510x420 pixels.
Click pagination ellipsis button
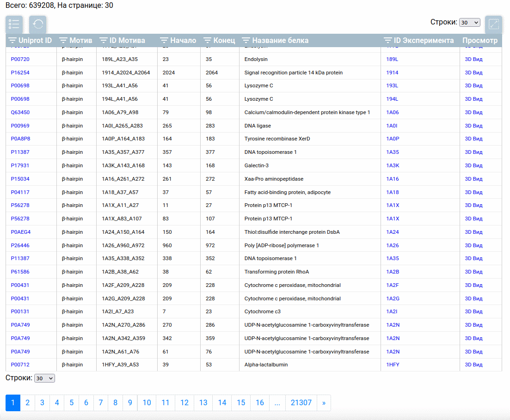(x=277, y=403)
